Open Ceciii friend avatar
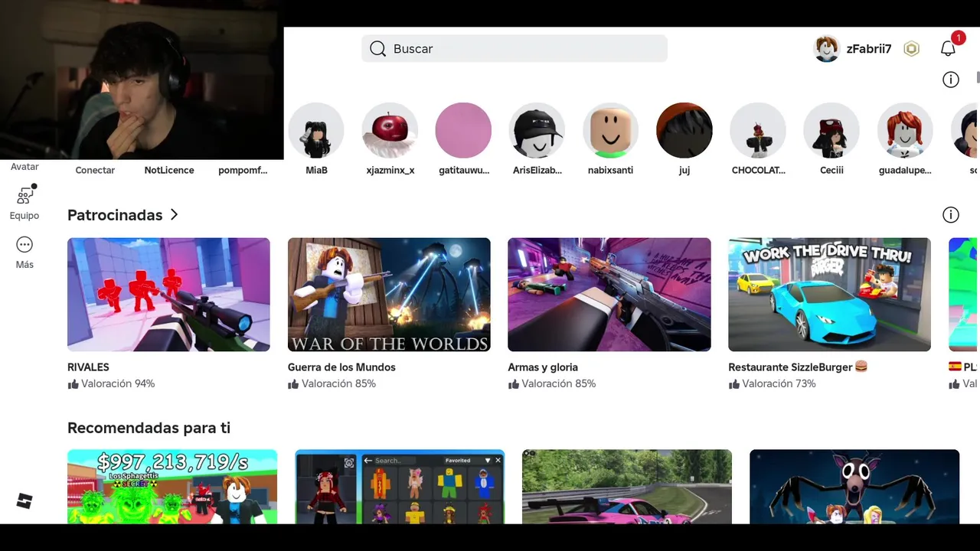 (831, 131)
